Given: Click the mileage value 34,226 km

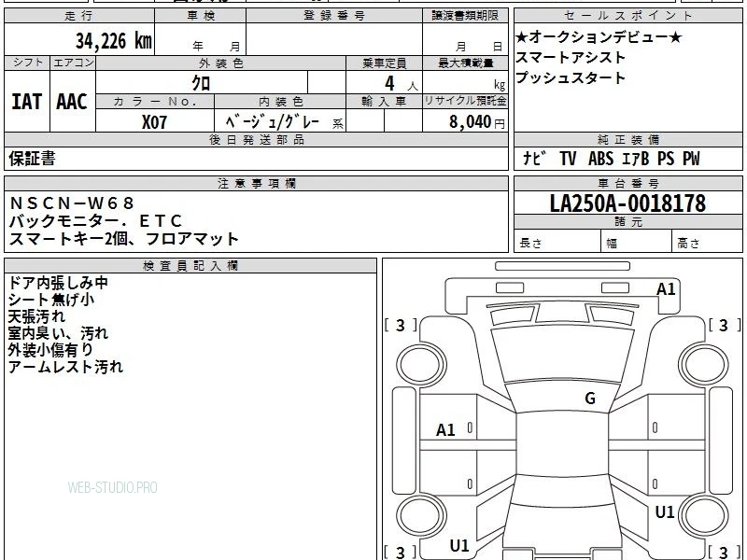Looking at the screenshot, I should coord(114,40).
